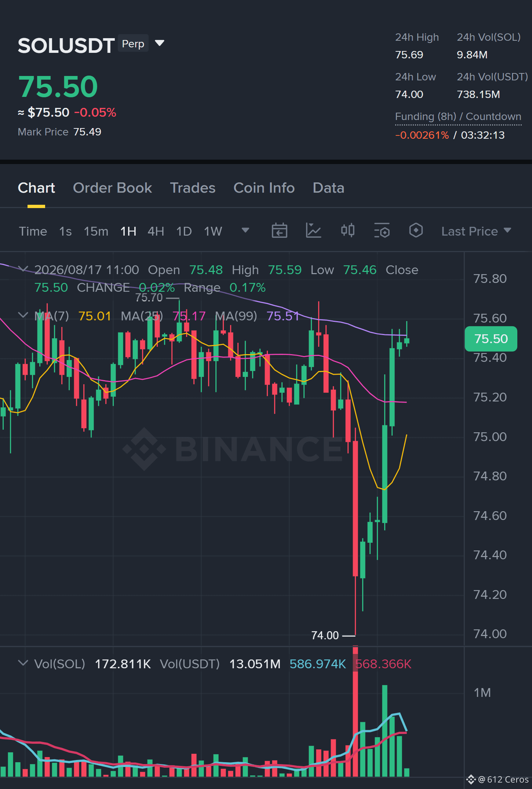Open the chart display settings icon
This screenshot has height=789, width=532.
[382, 231]
